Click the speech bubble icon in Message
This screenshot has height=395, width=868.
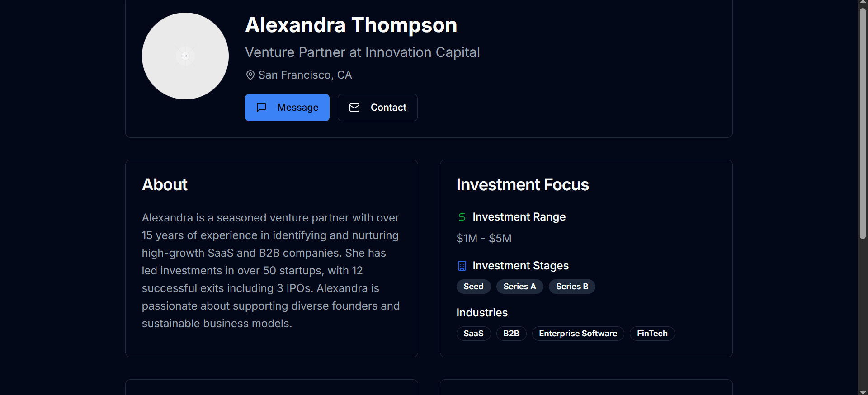[261, 108]
